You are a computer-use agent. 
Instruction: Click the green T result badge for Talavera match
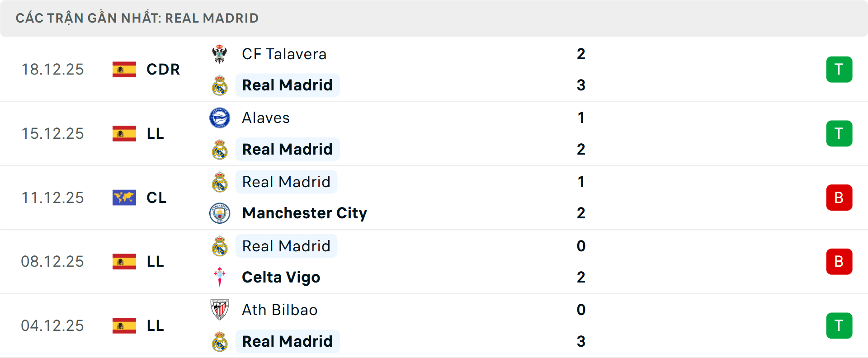point(839,70)
